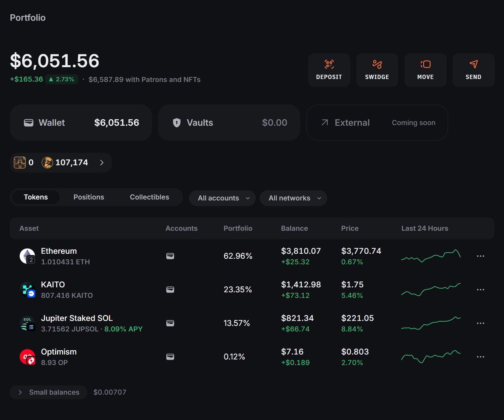Click the wallet icon in Wallet card
The image size is (504, 420).
(29, 123)
